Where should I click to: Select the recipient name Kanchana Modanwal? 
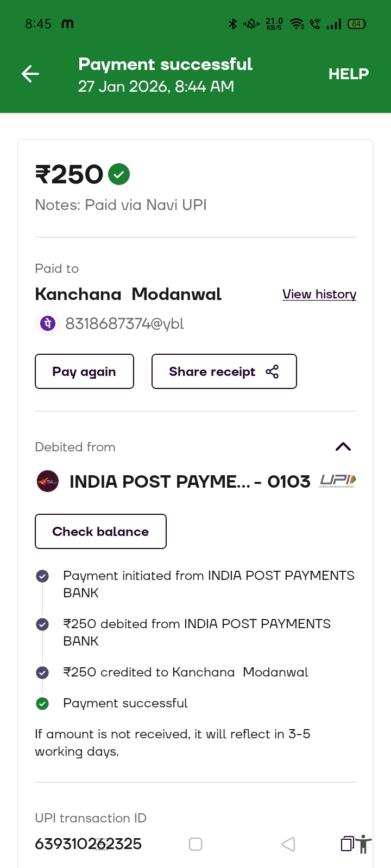[128, 294]
